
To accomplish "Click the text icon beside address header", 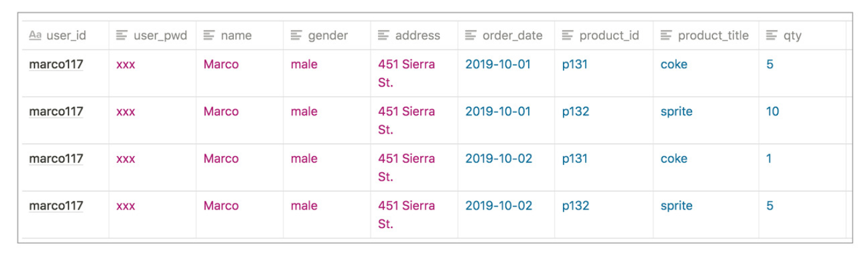I will pos(383,36).
